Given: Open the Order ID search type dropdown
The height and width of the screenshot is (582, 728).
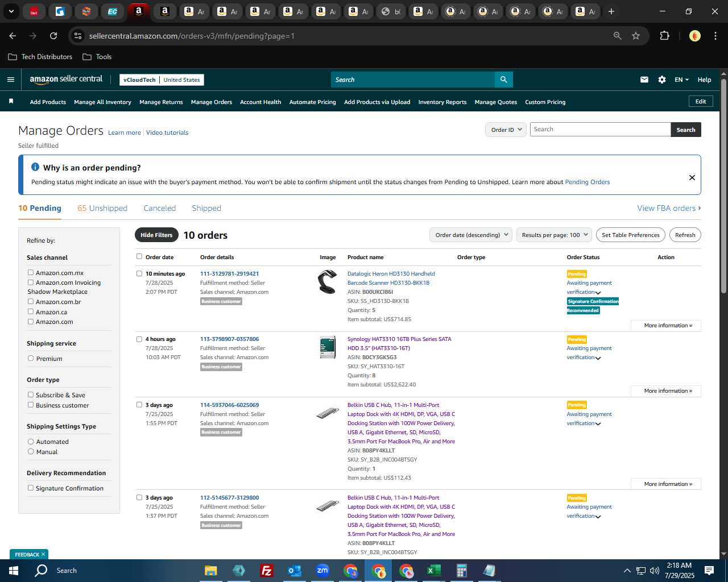Looking at the screenshot, I should coord(506,130).
